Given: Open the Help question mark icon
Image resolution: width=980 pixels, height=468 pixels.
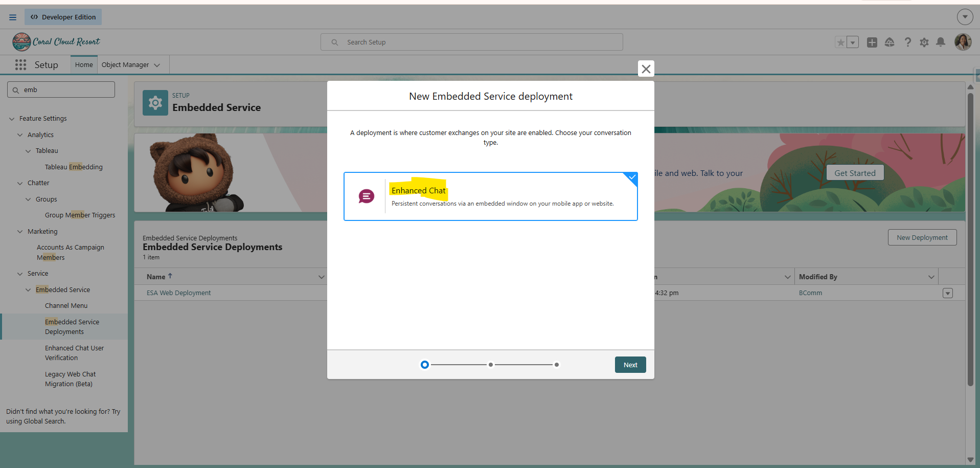Looking at the screenshot, I should tap(907, 42).
